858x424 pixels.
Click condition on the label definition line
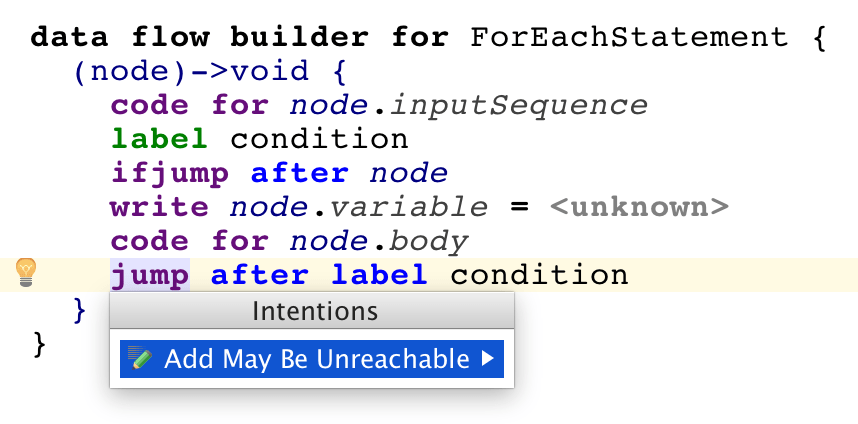click(x=319, y=139)
